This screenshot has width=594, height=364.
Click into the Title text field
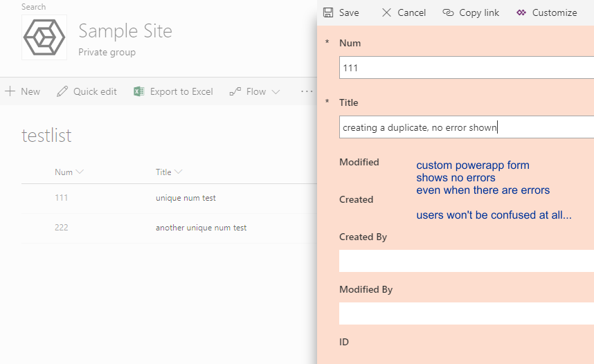467,127
